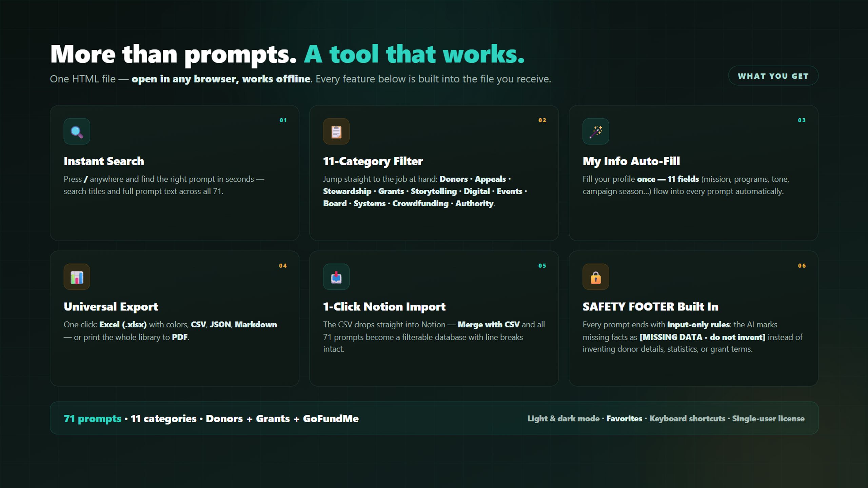The height and width of the screenshot is (488, 868).
Task: Click the 'Authority' category name
Action: [474, 204]
